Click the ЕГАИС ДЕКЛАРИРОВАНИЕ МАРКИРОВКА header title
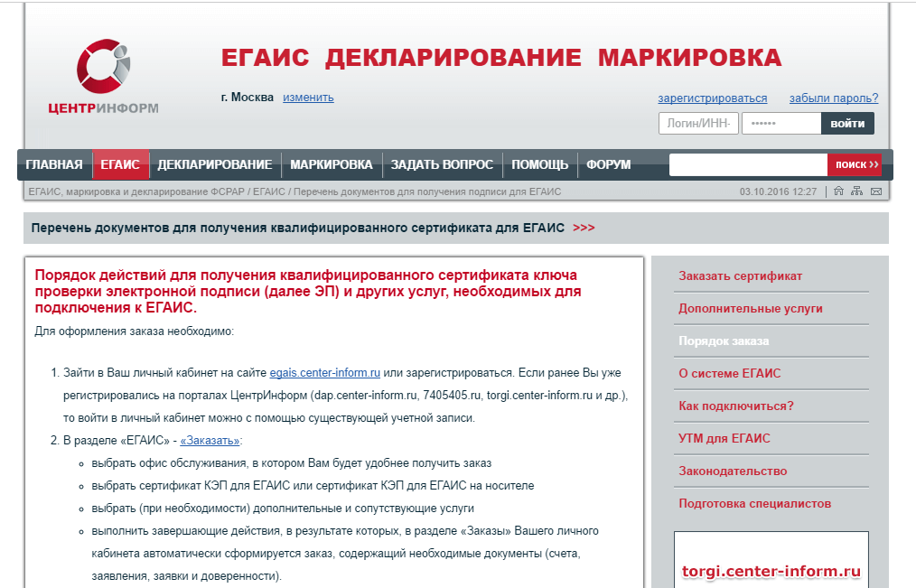Screen dimensions: 916x588 [501, 58]
